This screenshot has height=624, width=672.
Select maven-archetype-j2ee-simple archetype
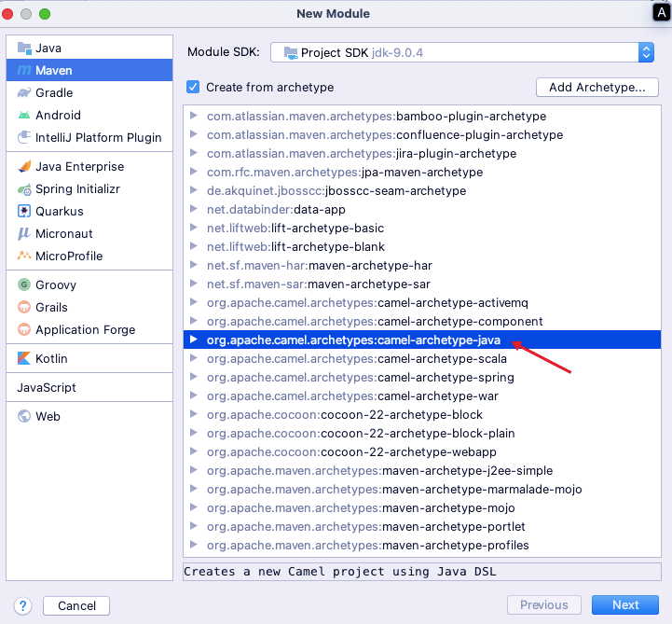422,470
